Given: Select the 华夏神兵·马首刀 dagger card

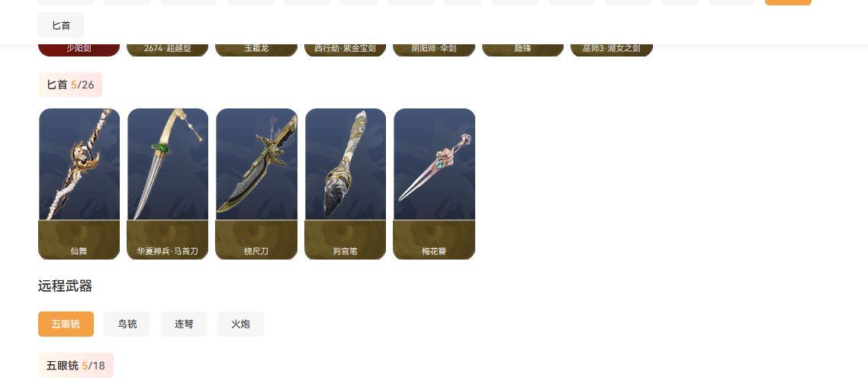Looking at the screenshot, I should 168,183.
